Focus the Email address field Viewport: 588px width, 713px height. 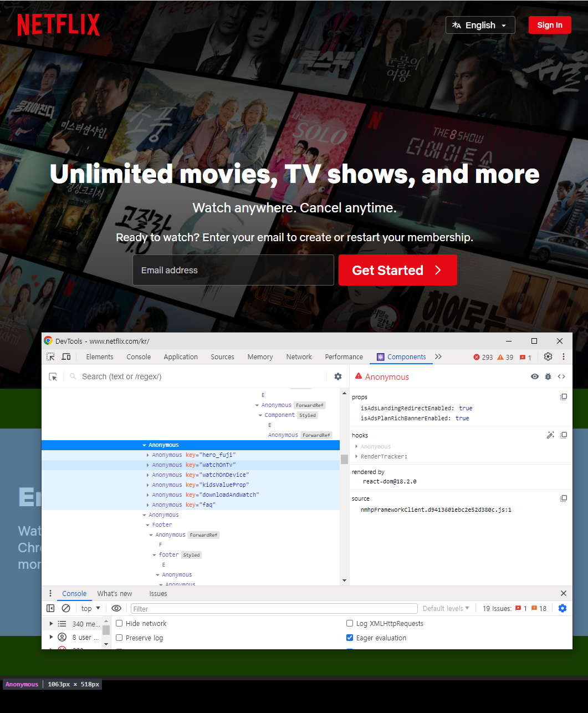point(233,270)
